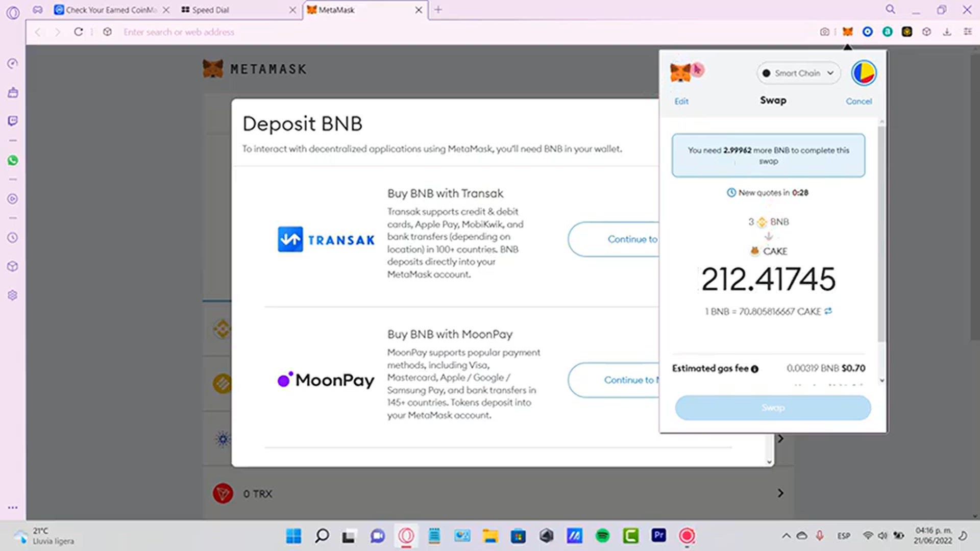Screen dimensions: 980x551
Task: Open the browser downloads icon
Action: pos(947,32)
